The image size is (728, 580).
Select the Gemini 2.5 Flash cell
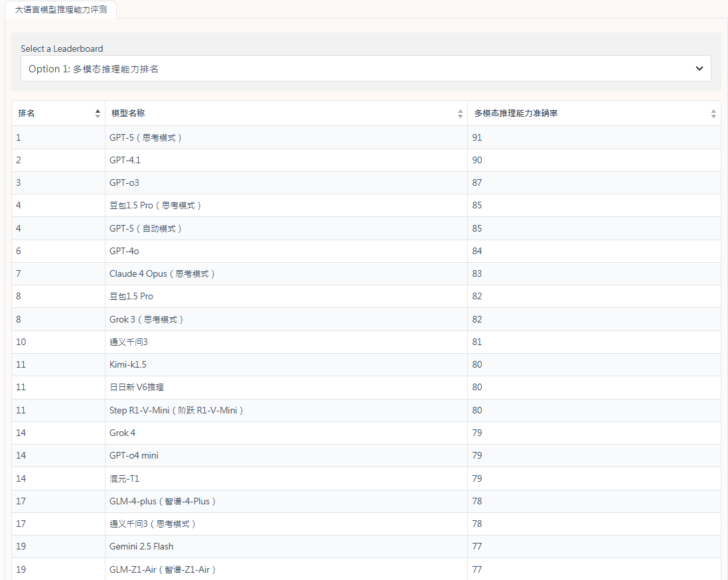tap(141, 546)
